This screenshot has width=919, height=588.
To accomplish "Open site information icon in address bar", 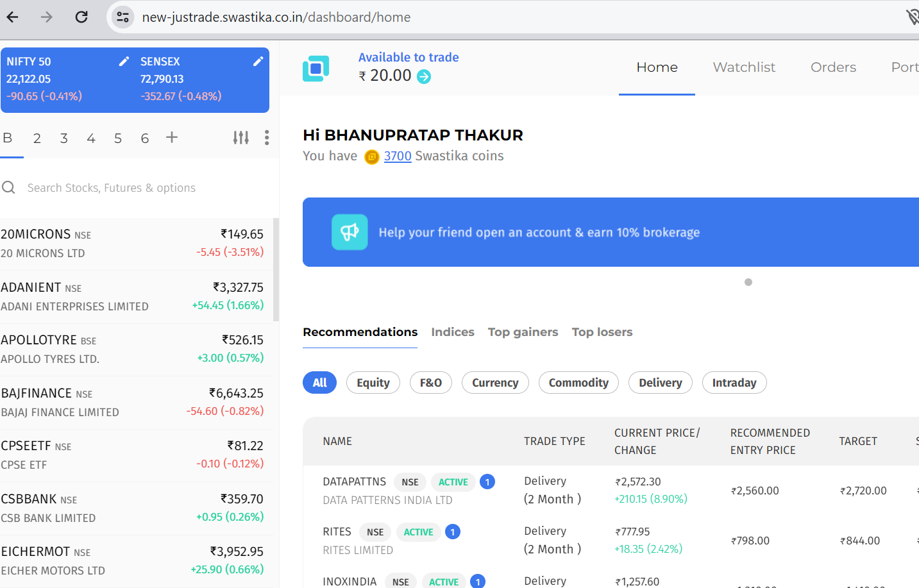I will click(x=122, y=17).
